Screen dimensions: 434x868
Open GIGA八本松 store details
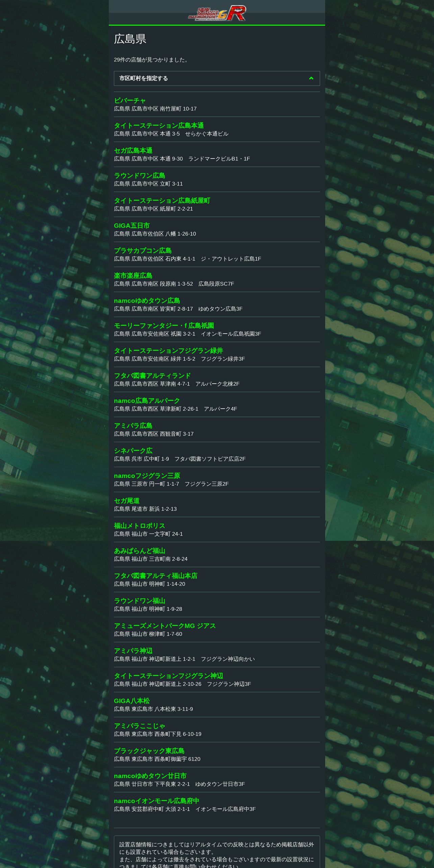point(132,701)
